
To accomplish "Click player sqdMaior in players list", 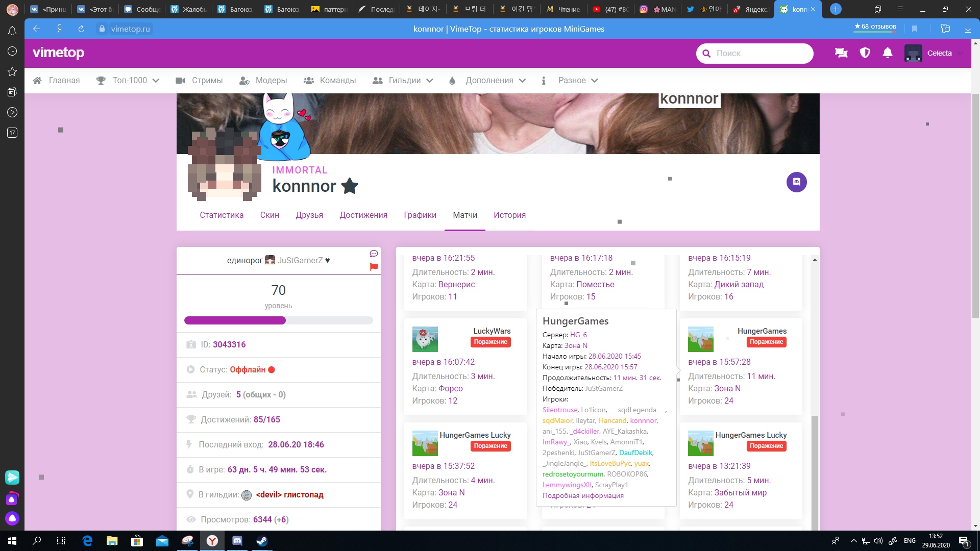I will pos(557,420).
